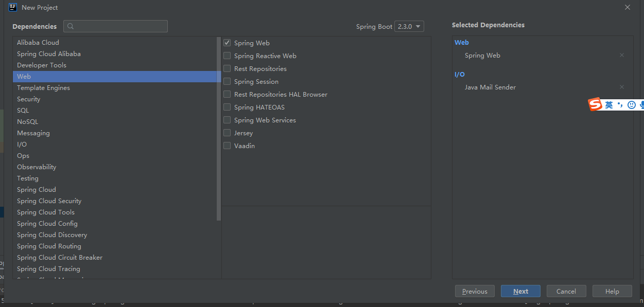
Task: Check the Vaadin dependency
Action: click(x=227, y=146)
